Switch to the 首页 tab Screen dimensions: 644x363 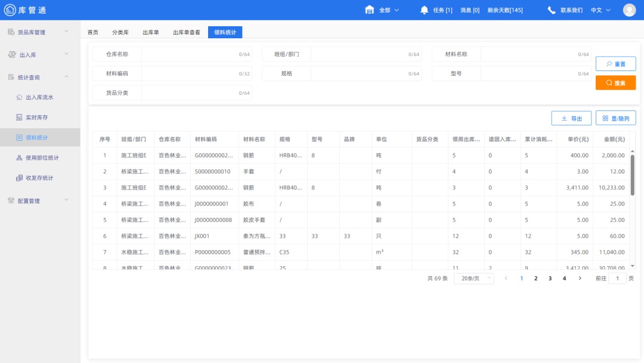pyautogui.click(x=92, y=32)
